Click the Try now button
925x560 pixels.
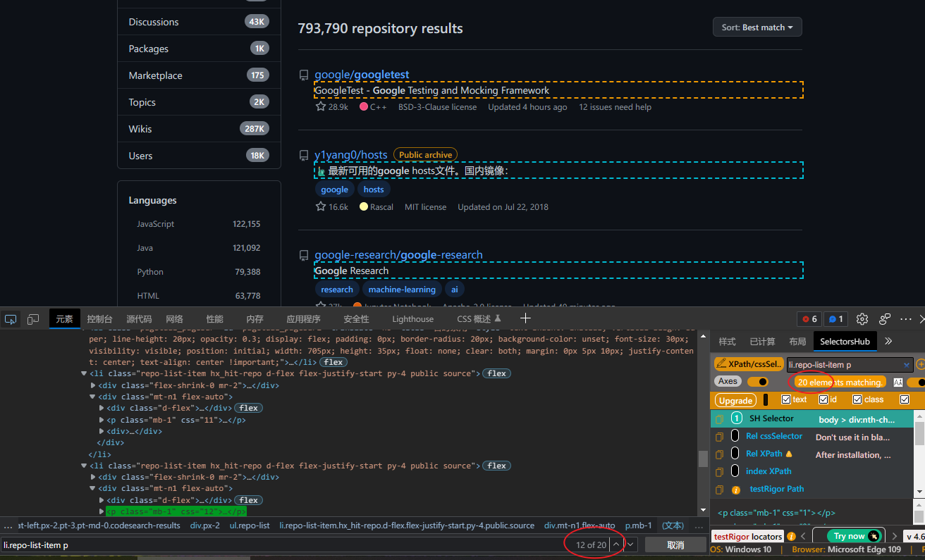(854, 536)
